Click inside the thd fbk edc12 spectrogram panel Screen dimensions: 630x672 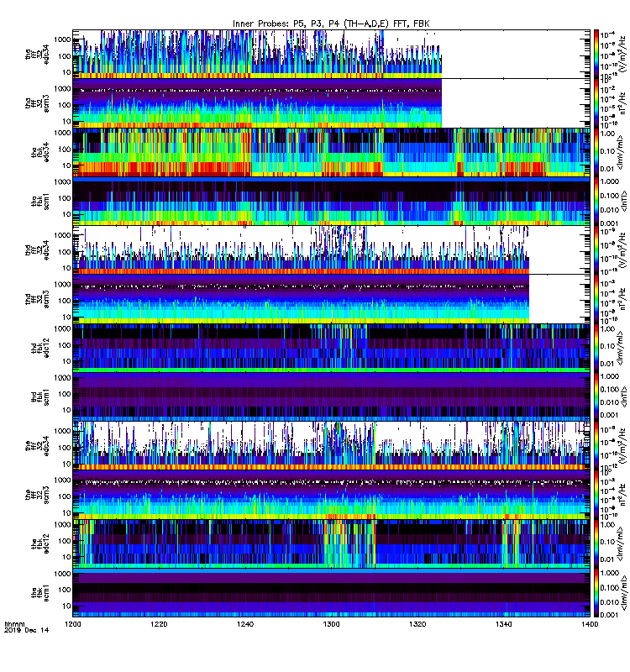(331, 348)
